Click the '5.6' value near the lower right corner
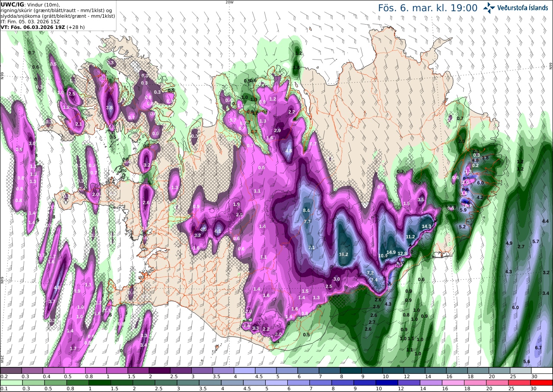The image size is (553, 392). 527,361
